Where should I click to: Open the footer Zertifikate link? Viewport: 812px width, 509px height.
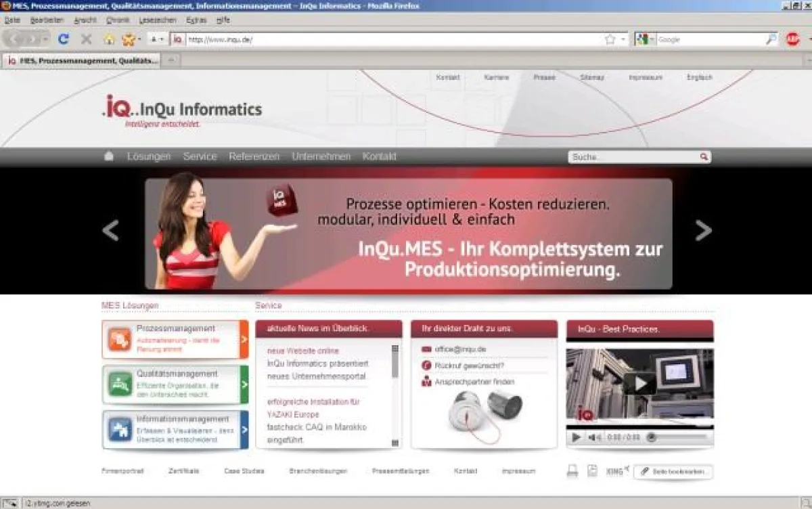tap(184, 470)
